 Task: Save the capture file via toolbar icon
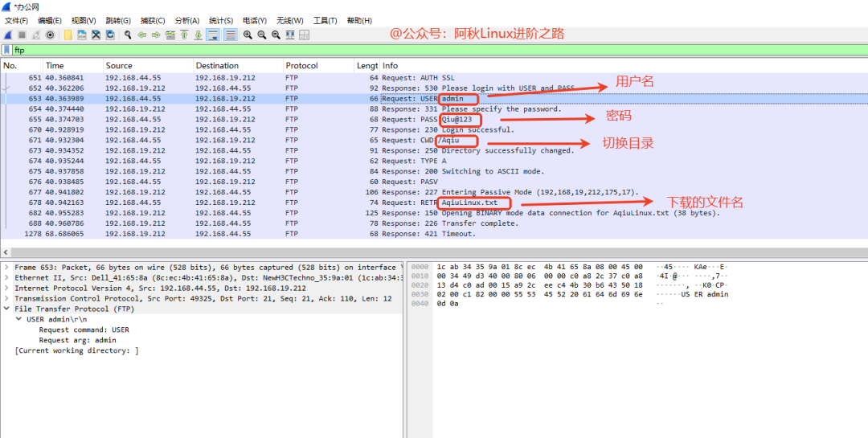(82, 35)
